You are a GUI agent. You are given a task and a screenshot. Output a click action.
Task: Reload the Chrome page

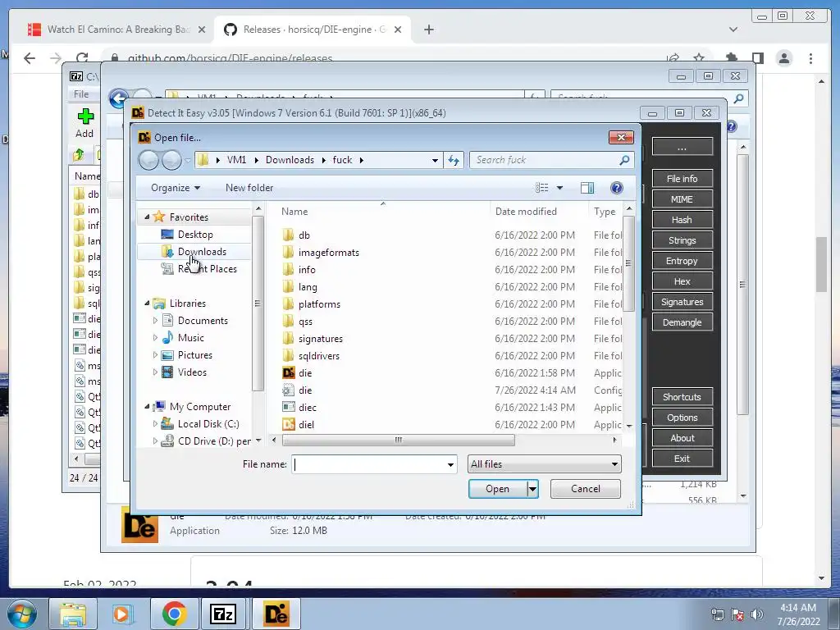point(82,58)
